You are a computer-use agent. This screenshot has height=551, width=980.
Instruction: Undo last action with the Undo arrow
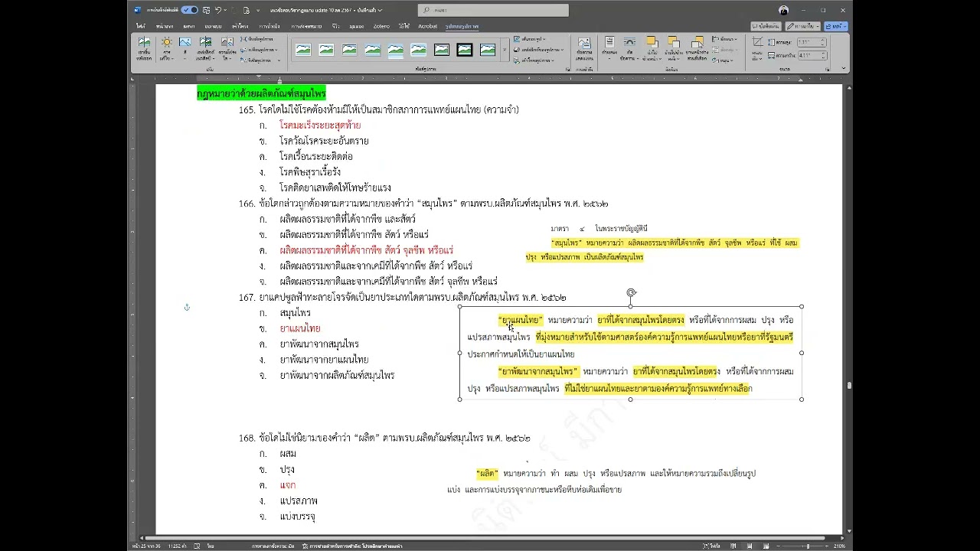tap(218, 10)
